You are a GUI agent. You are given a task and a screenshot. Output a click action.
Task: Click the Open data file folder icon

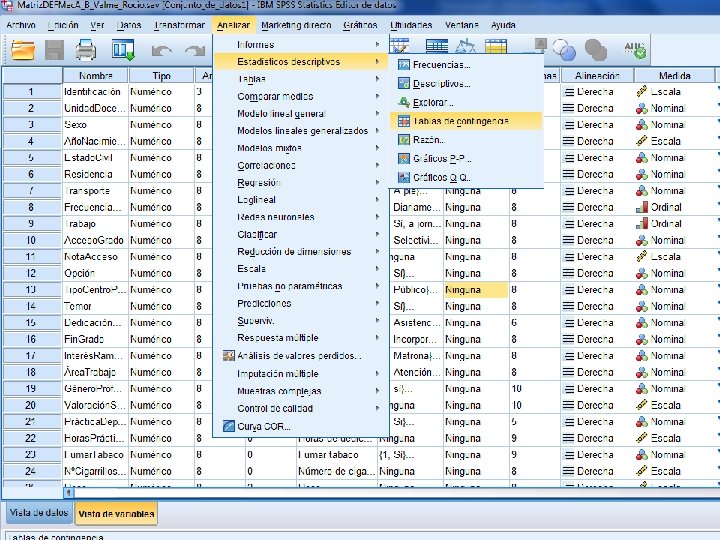point(23,50)
